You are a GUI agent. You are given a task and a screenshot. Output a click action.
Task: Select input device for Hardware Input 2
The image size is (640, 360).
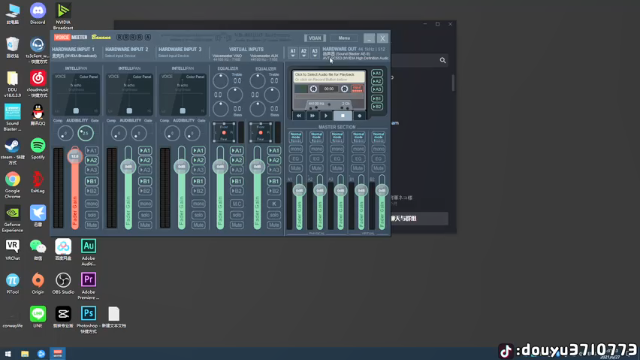[x=121, y=56]
